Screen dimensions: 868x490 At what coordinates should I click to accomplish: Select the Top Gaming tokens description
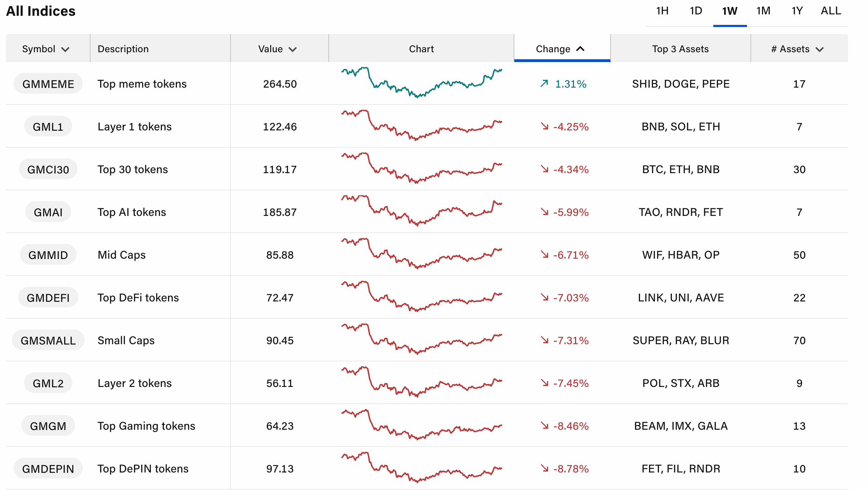[146, 426]
